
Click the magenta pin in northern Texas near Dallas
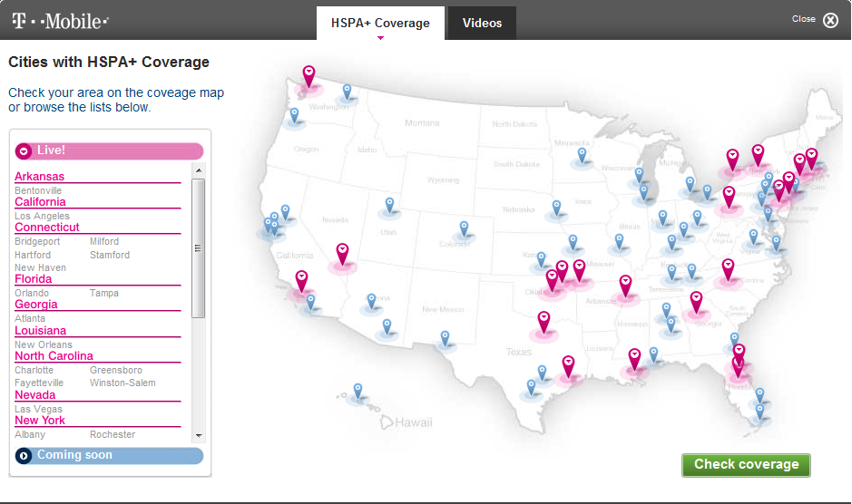tap(544, 322)
